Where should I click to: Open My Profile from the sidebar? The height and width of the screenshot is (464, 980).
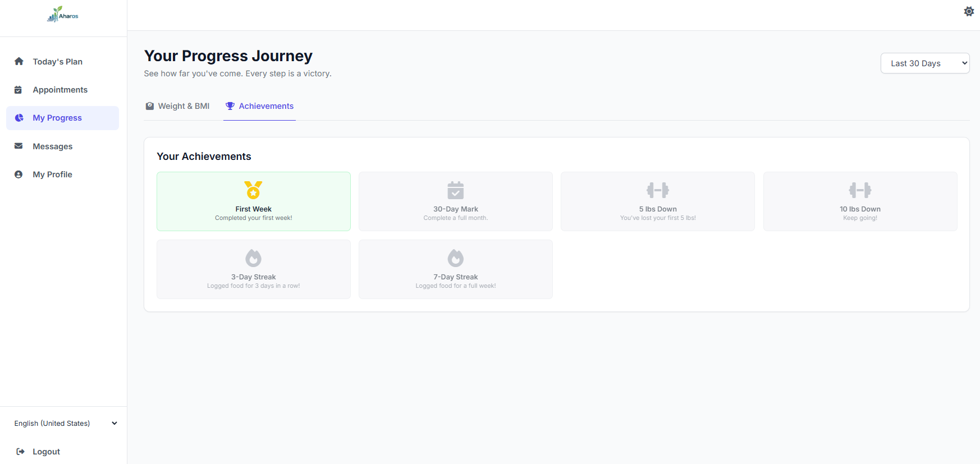point(62,174)
